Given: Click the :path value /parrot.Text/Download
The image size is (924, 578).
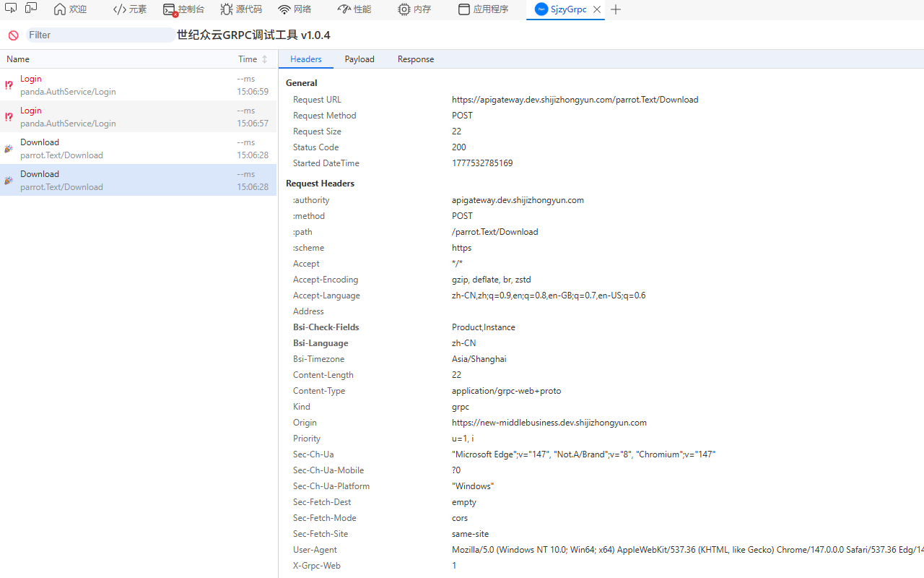Looking at the screenshot, I should pos(495,232).
